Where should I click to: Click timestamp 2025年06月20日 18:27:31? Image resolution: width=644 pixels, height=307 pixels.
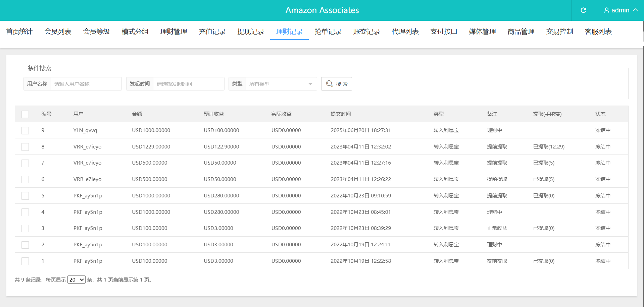361,130
